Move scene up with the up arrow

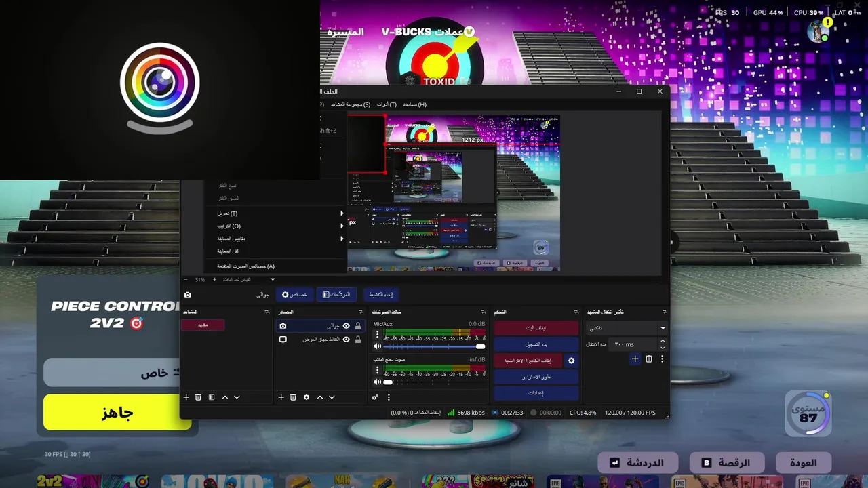click(x=225, y=397)
